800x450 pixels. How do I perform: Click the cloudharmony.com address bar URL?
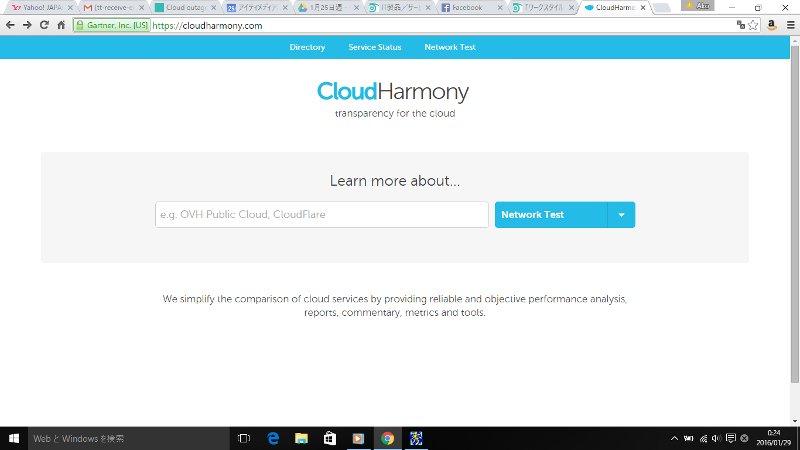[x=207, y=26]
